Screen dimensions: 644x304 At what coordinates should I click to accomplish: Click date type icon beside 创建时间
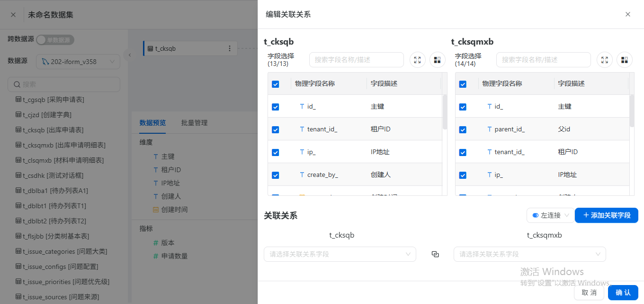pos(156,210)
